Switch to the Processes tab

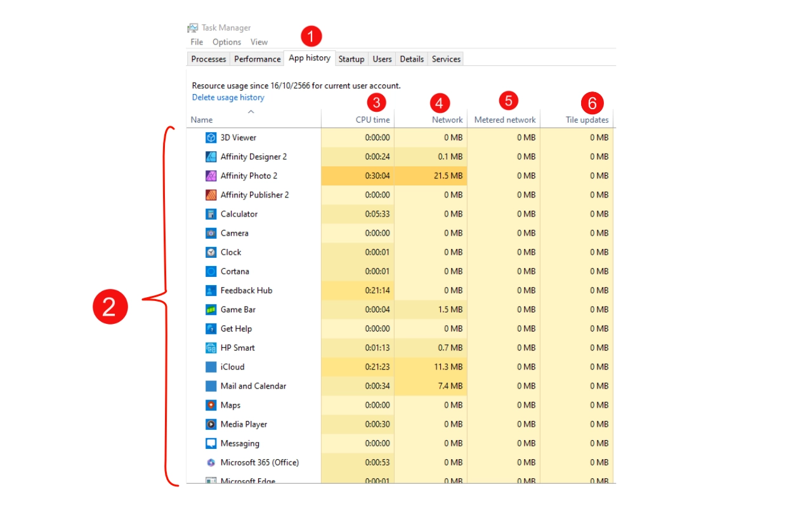click(x=209, y=59)
